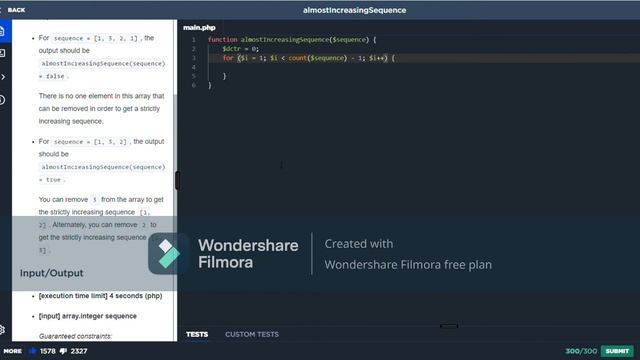Place cursor in the $dctr = 0 line
This screenshot has height=360, width=640.
pyautogui.click(x=240, y=49)
